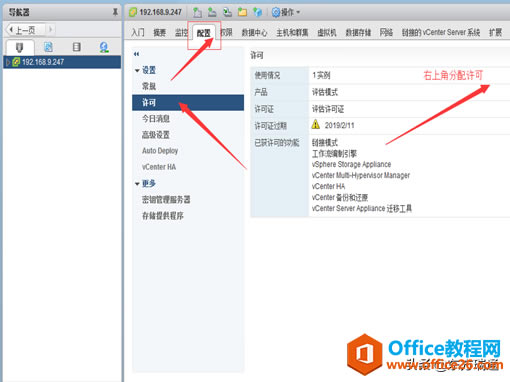Switch to the 入门 tab
Screen dimensions: 510x382
click(138, 33)
